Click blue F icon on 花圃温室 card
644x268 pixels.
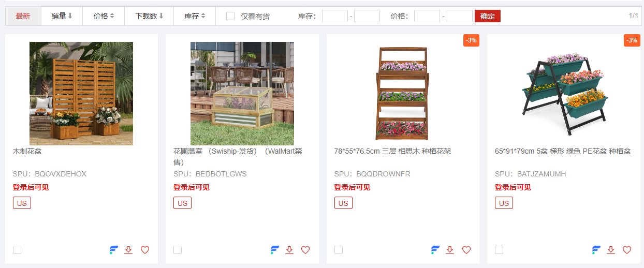tap(275, 250)
